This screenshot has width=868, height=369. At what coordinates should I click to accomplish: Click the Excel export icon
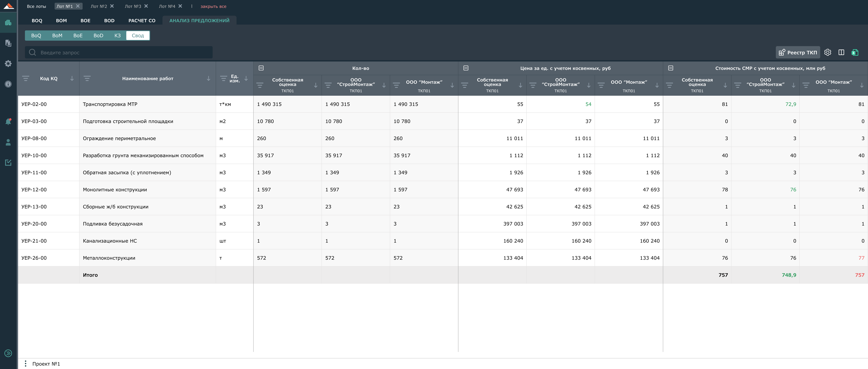pos(855,52)
